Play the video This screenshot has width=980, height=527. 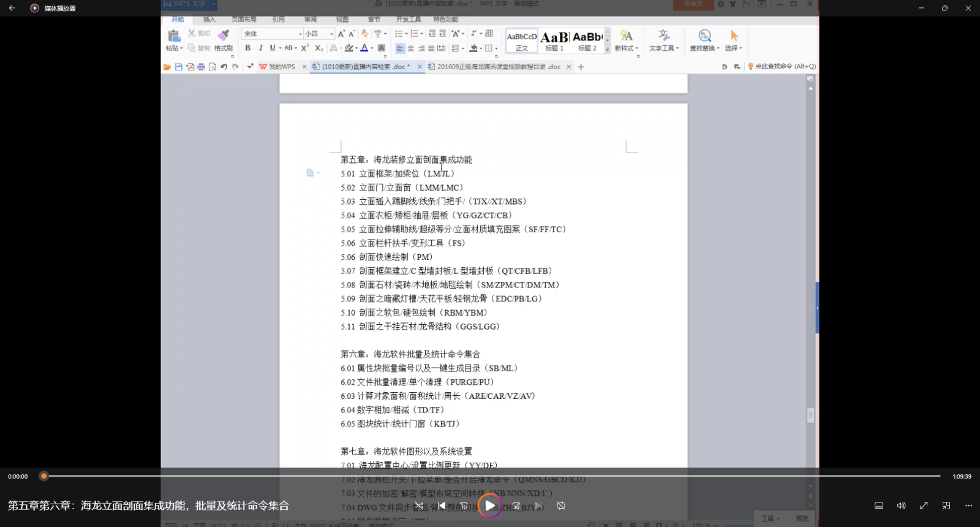coord(489,506)
